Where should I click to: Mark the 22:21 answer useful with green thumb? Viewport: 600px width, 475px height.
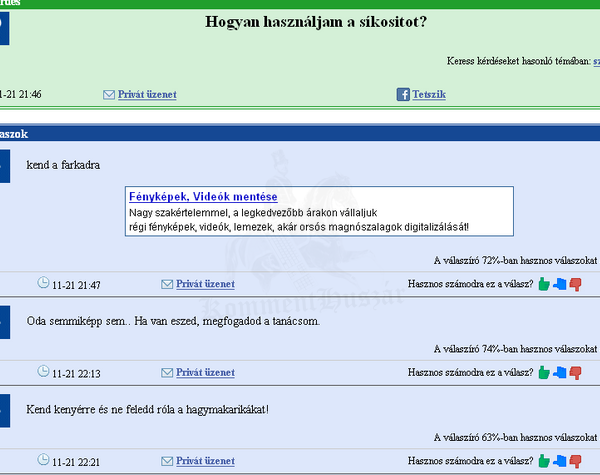[544, 461]
